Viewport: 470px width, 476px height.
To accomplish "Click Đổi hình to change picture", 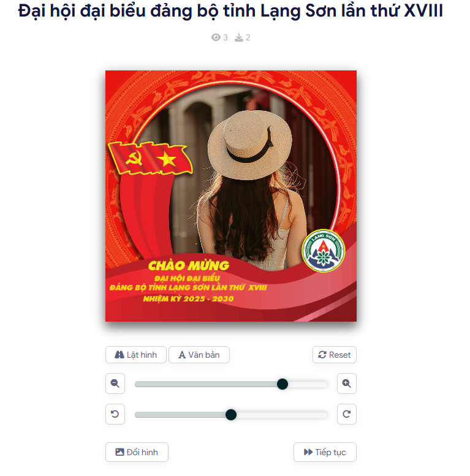I will [x=137, y=452].
